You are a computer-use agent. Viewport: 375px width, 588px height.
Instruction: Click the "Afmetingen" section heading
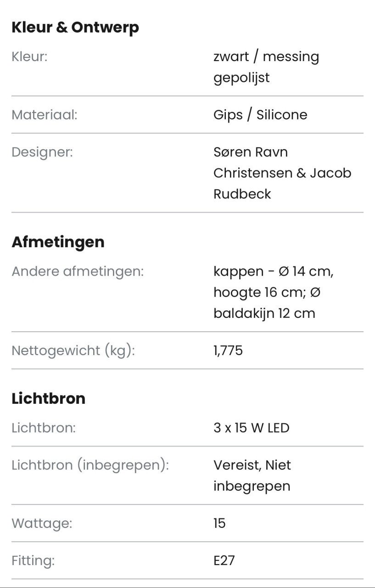[58, 242]
